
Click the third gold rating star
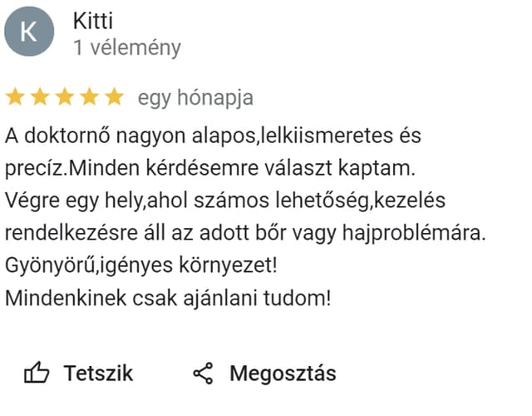65,97
